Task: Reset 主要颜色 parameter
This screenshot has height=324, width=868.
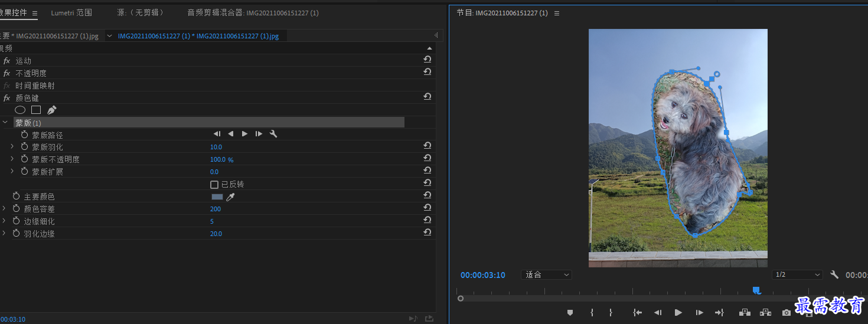Action: pos(427,195)
